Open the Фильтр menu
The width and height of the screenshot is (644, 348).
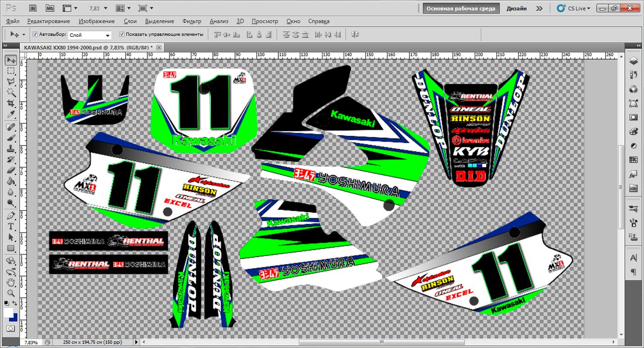[192, 21]
